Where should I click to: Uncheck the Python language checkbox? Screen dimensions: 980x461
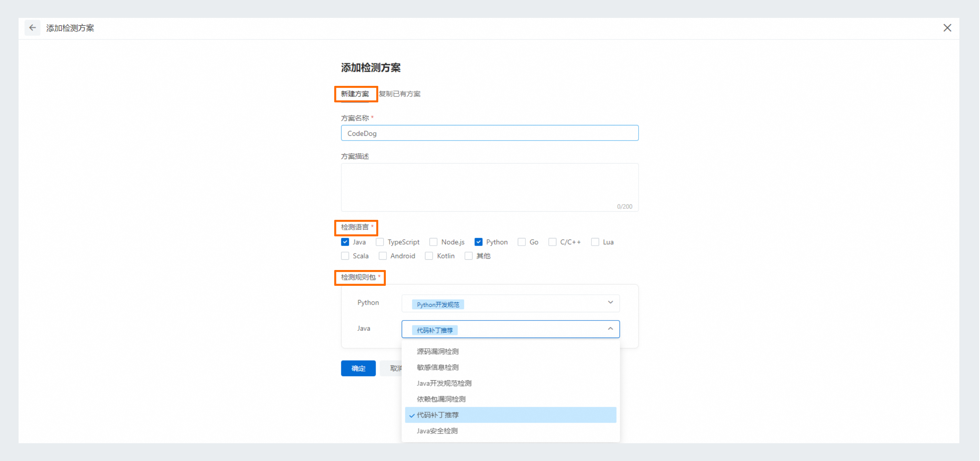(479, 242)
